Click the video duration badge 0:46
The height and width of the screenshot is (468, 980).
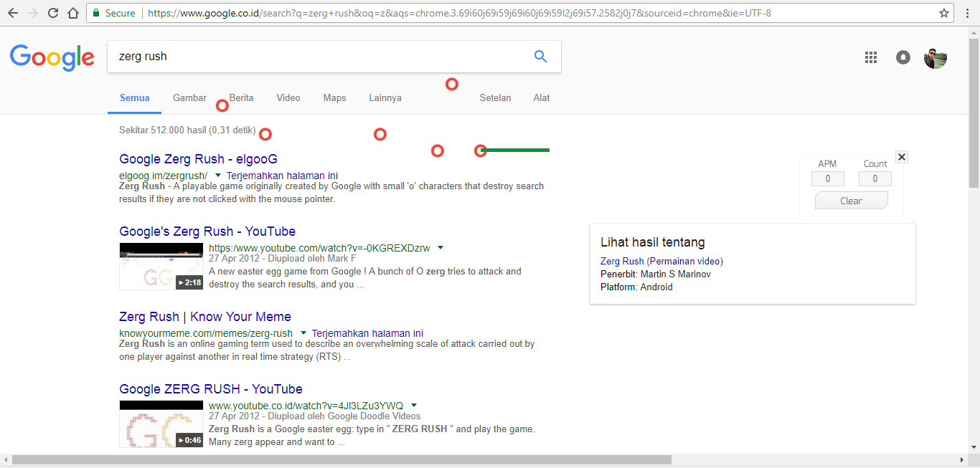[189, 440]
